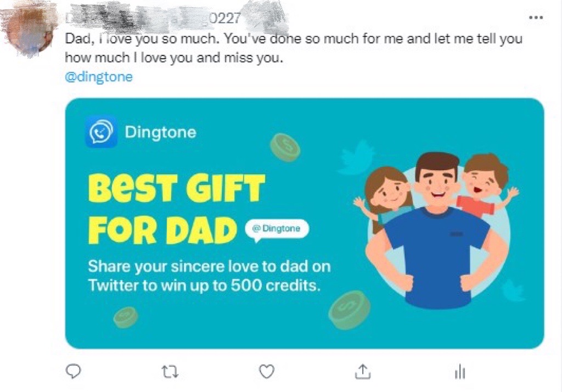Follow the @dingtone mention link
This screenshot has width=562, height=392.
99,77
